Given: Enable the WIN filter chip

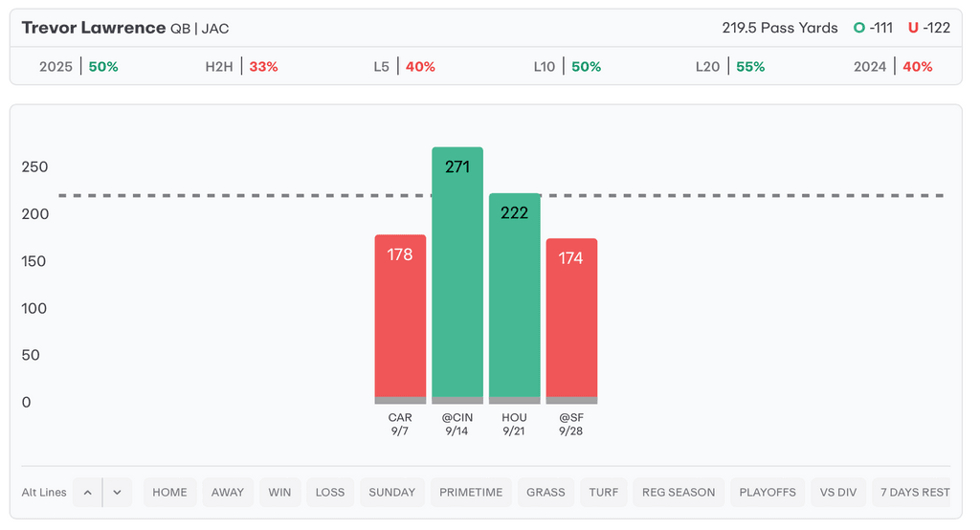Looking at the screenshot, I should (279, 493).
